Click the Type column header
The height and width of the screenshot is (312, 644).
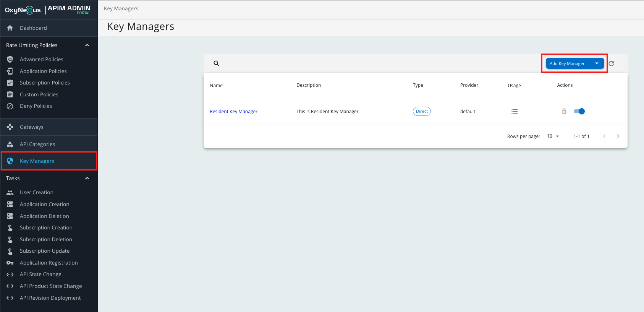pyautogui.click(x=418, y=85)
